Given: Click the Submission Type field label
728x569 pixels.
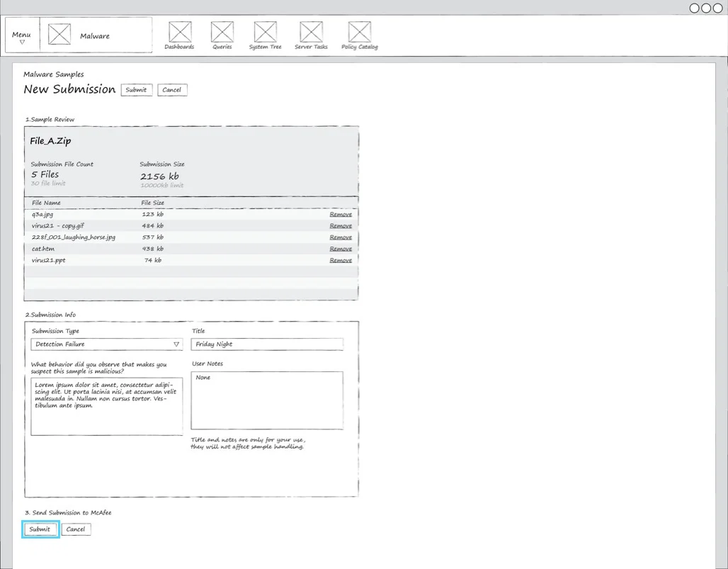Looking at the screenshot, I should (x=55, y=331).
